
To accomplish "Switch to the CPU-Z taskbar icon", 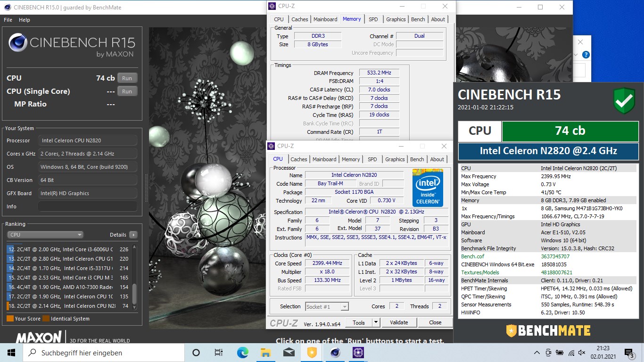I will 358,353.
